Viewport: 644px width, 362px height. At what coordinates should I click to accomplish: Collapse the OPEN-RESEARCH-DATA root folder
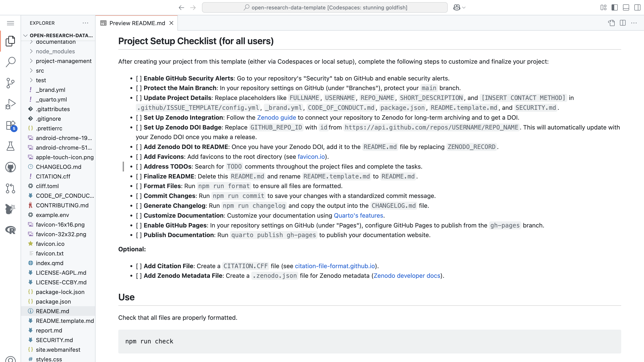25,35
